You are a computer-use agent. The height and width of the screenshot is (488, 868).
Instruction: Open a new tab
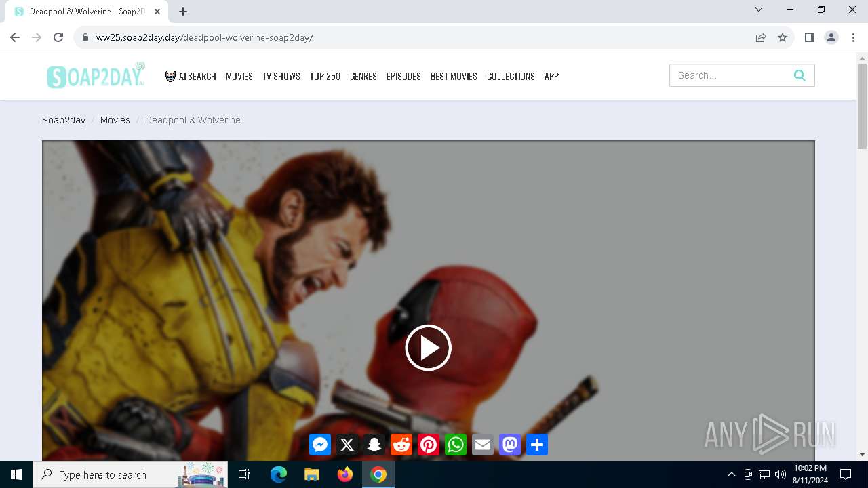pyautogui.click(x=183, y=12)
